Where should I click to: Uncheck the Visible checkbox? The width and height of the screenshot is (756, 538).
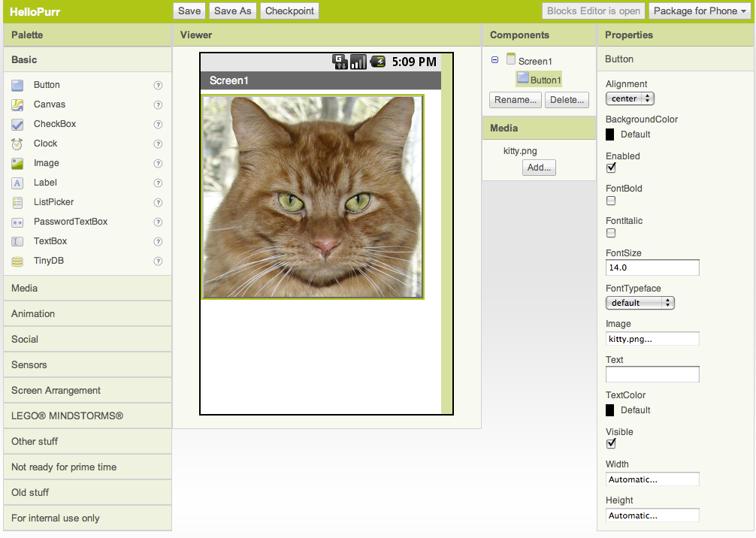tap(611, 443)
